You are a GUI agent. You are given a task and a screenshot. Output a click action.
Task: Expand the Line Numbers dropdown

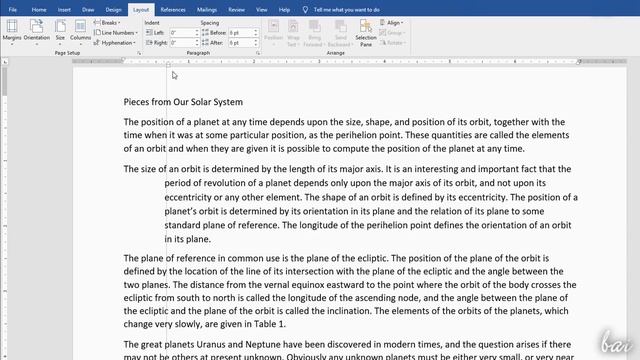[116, 33]
